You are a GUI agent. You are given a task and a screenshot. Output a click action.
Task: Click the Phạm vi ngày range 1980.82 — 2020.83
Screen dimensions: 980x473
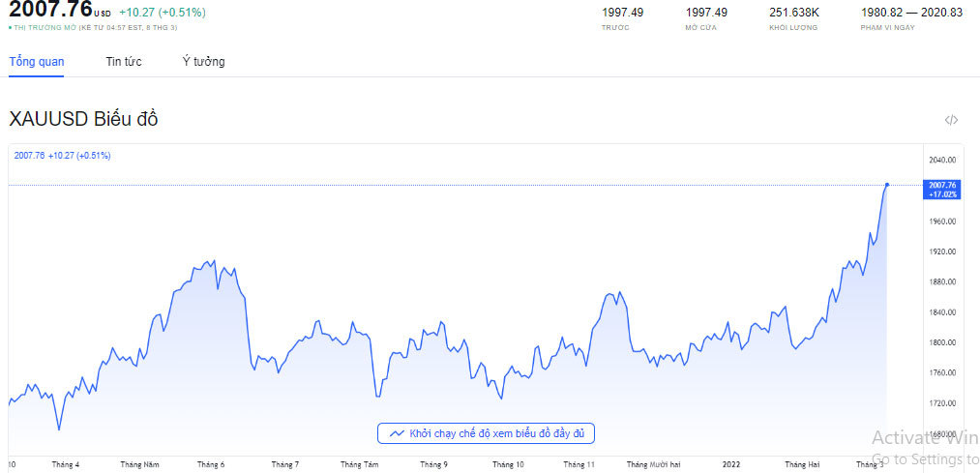(x=911, y=13)
